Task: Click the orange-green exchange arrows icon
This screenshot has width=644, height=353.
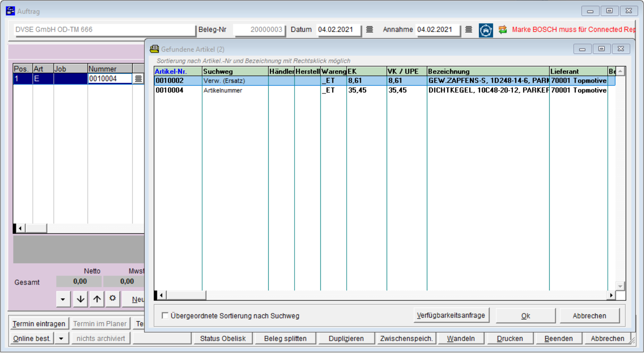Action: point(503,29)
